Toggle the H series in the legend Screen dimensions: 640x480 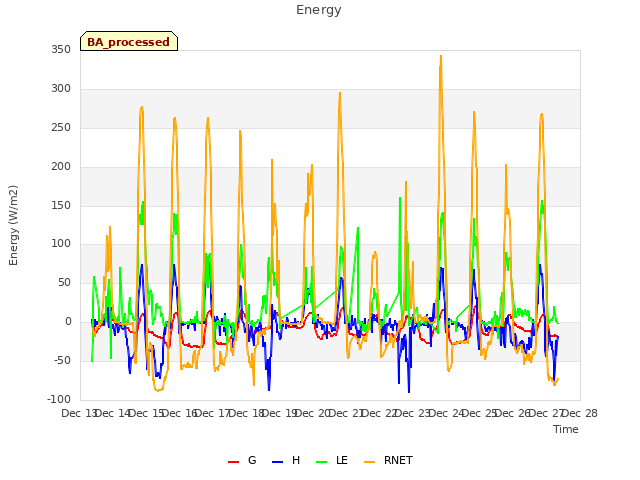(x=286, y=460)
